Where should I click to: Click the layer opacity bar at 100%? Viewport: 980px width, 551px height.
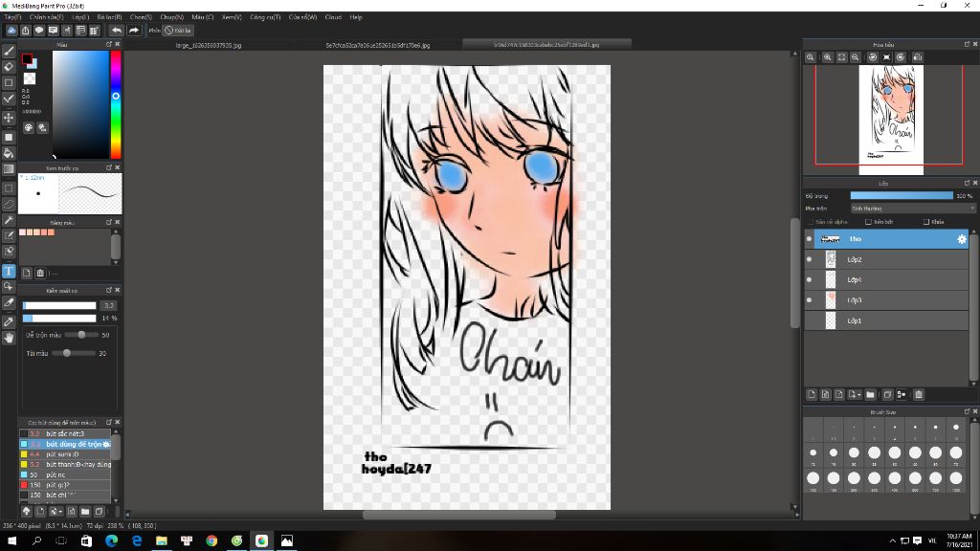pos(902,195)
